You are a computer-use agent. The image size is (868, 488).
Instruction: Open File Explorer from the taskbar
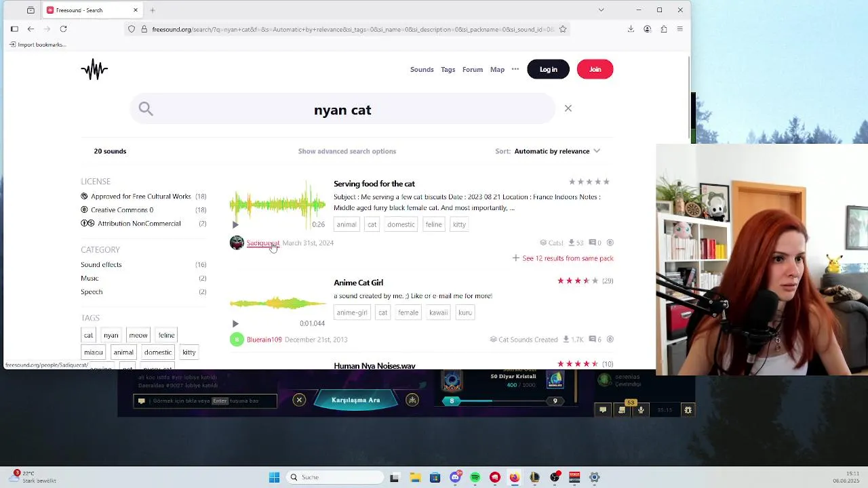(x=415, y=477)
